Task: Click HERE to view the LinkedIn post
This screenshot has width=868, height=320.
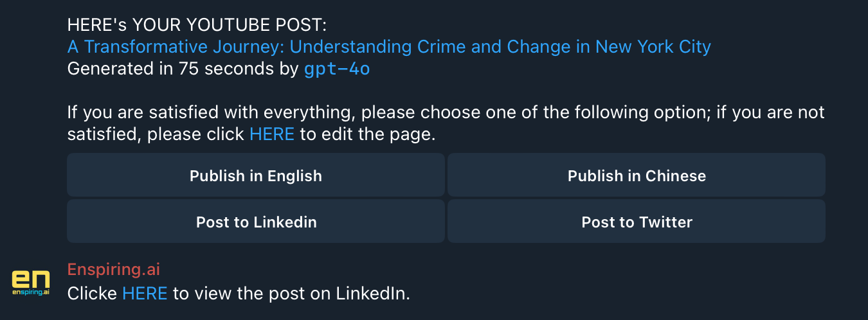Action: point(145,294)
